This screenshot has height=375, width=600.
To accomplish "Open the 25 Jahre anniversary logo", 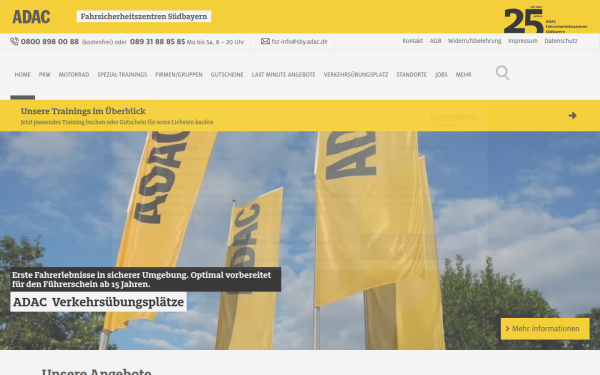I will point(546,19).
